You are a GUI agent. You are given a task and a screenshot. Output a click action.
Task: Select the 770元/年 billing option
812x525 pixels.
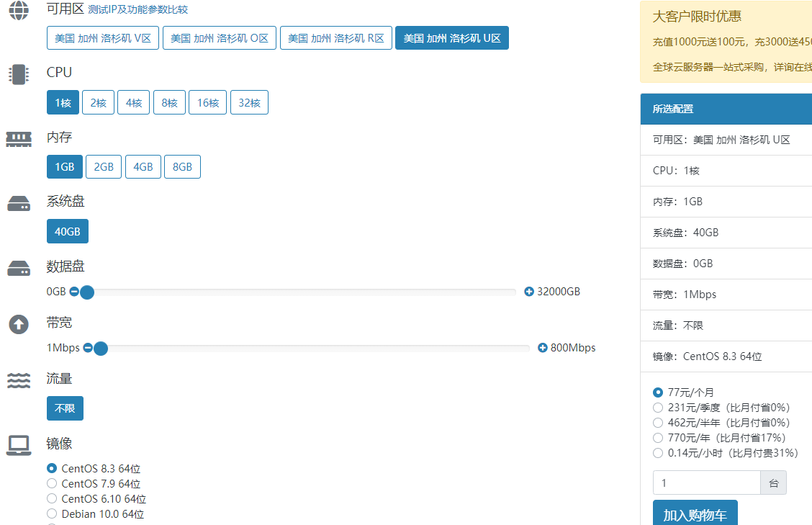click(x=658, y=438)
